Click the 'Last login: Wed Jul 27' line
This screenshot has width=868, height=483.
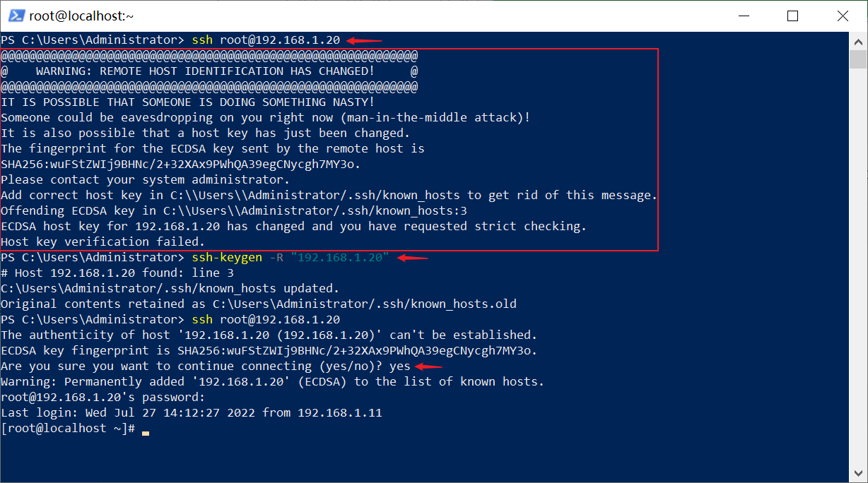pos(192,413)
